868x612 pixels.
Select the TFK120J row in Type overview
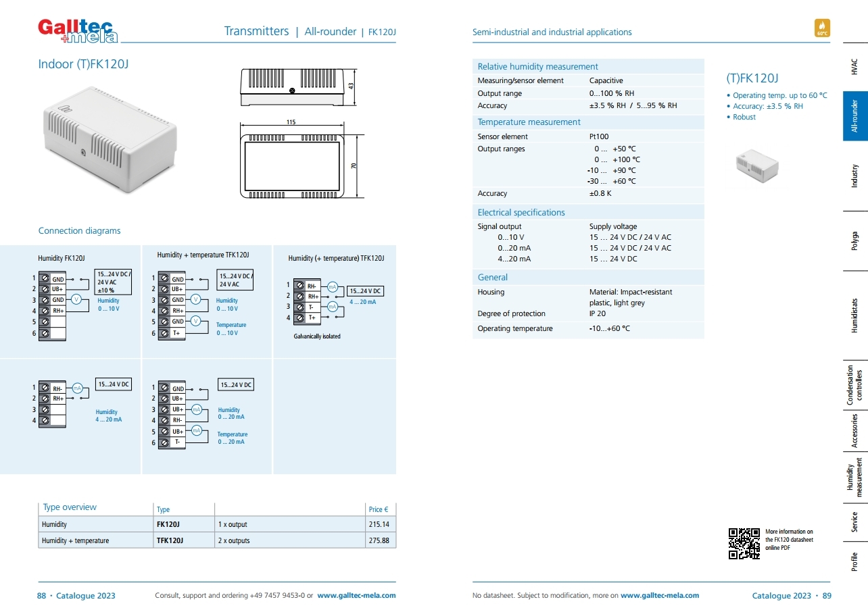tap(216, 540)
